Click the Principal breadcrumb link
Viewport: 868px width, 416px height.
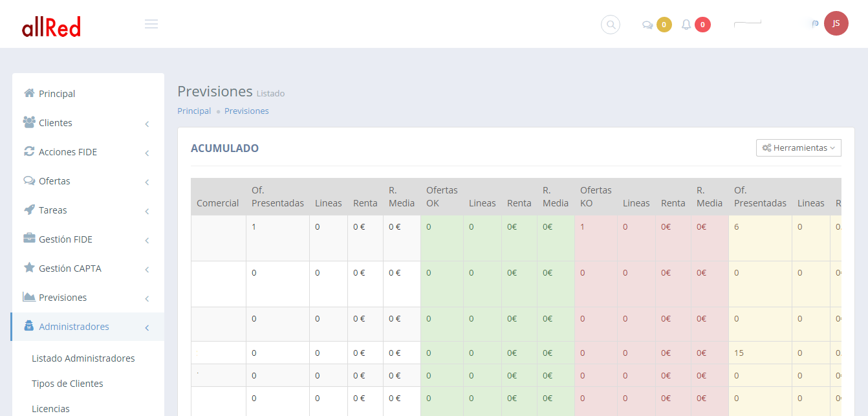pyautogui.click(x=194, y=111)
